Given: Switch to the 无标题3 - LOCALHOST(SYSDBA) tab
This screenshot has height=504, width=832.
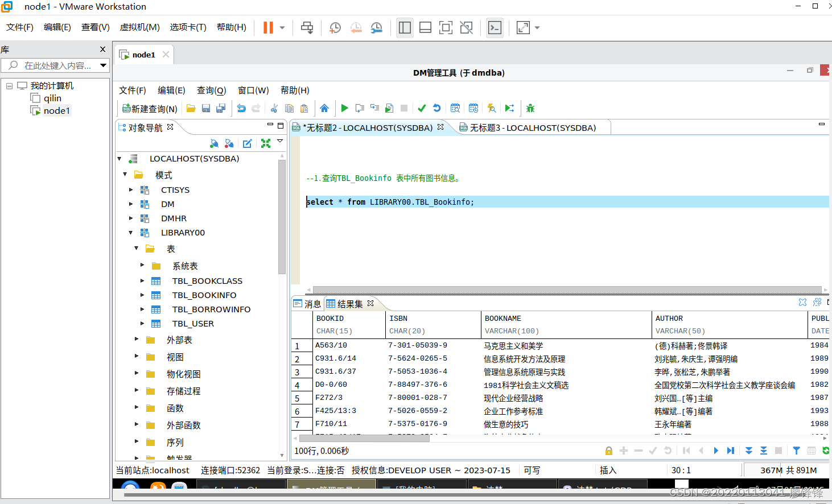Looking at the screenshot, I should tap(533, 128).
